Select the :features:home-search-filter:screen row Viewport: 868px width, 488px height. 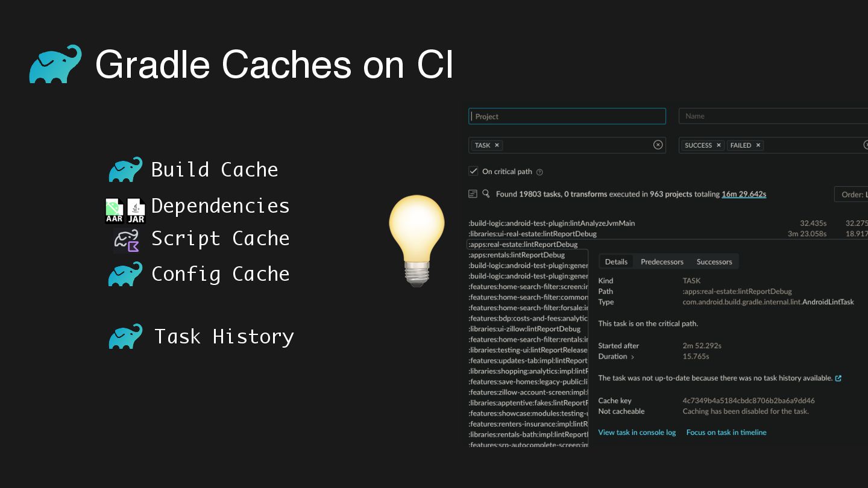[x=528, y=287]
